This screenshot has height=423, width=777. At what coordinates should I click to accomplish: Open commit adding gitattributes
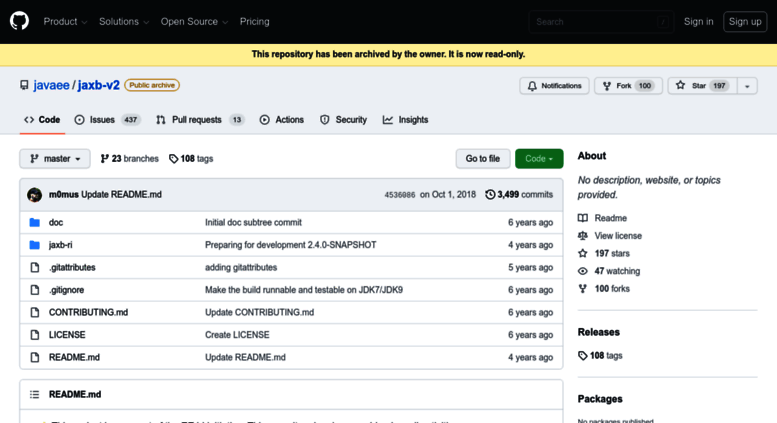[x=241, y=267]
